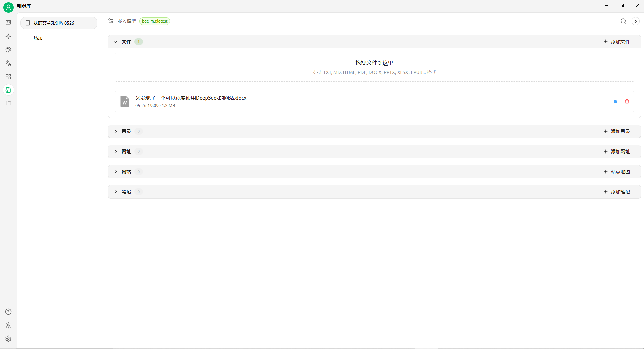Expand the 目录 section
The image size is (644, 349).
[115, 131]
